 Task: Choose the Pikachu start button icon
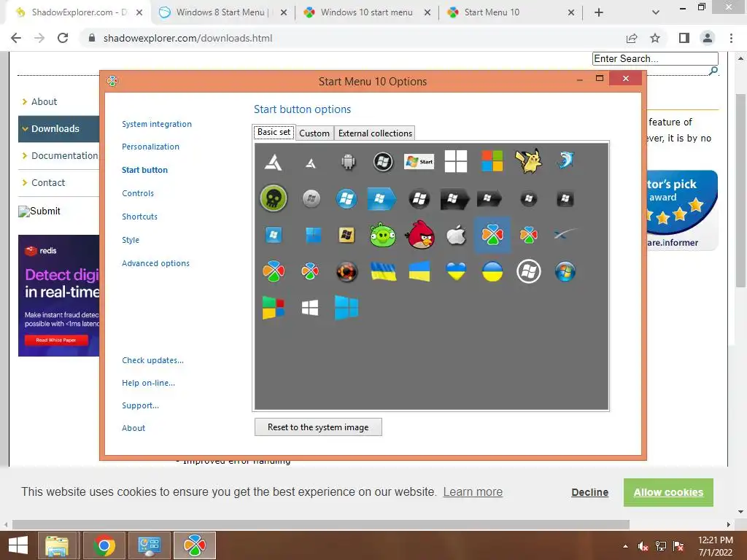click(x=528, y=161)
